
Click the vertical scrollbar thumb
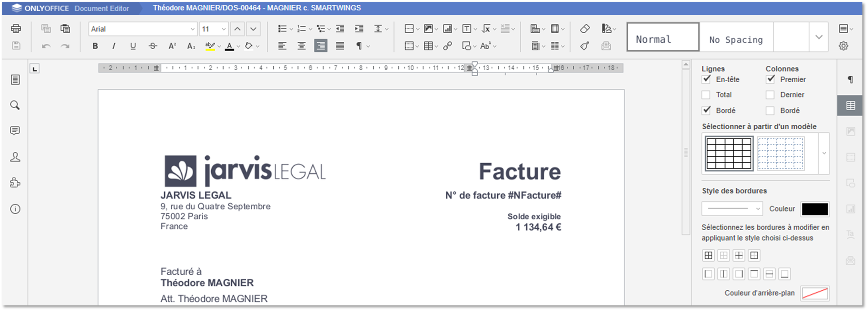point(686,152)
